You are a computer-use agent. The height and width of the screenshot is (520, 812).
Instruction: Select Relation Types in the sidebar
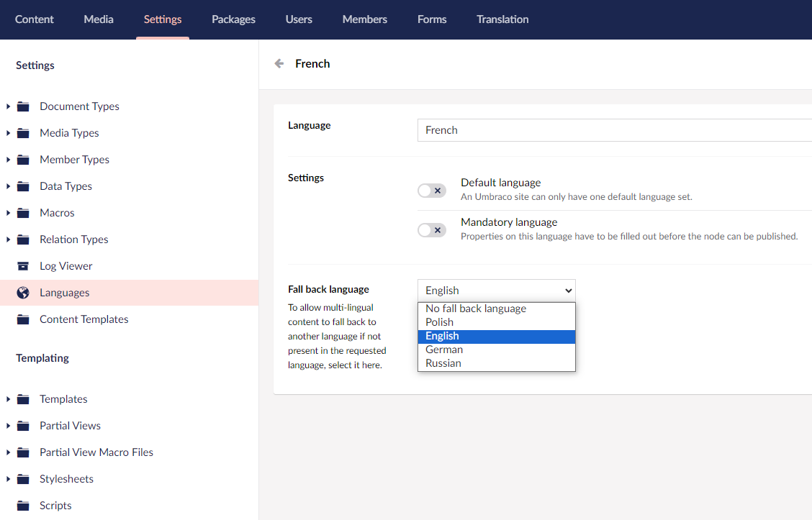73,239
